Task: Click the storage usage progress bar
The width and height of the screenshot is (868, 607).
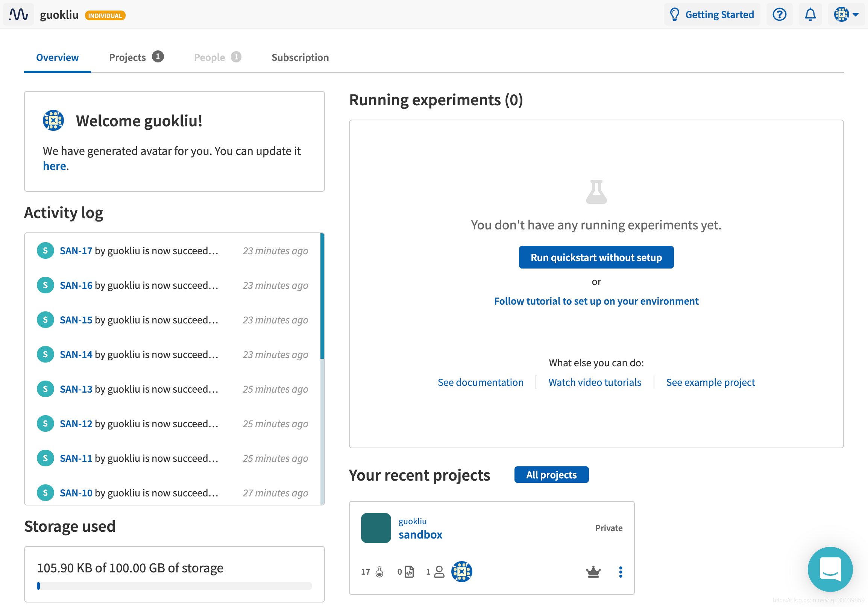Action: [174, 586]
